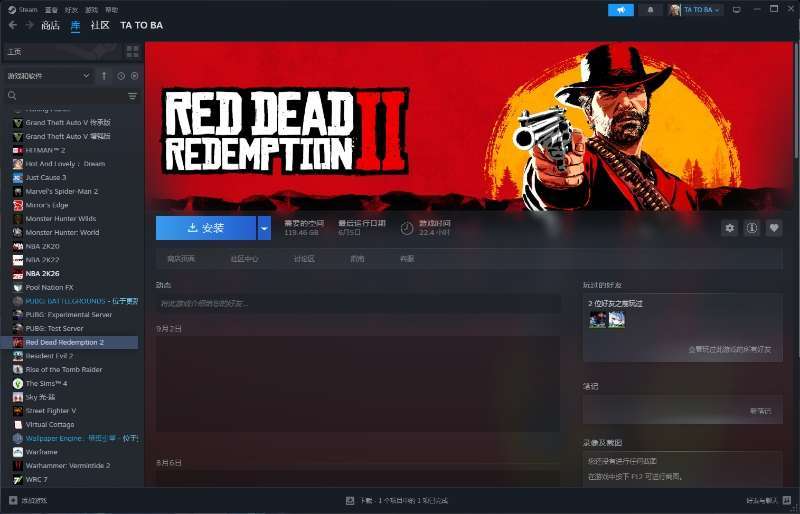
Task: Click the Just Cause 3 icon
Action: point(18,178)
